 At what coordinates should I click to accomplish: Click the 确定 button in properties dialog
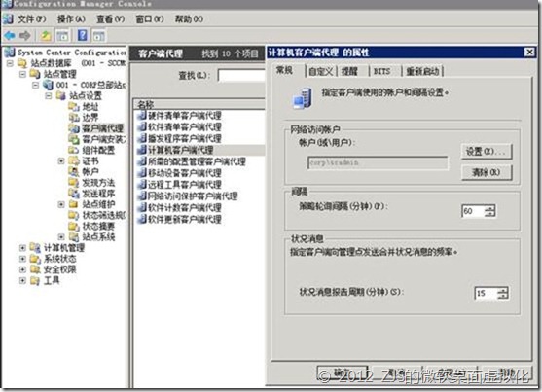tap(343, 374)
